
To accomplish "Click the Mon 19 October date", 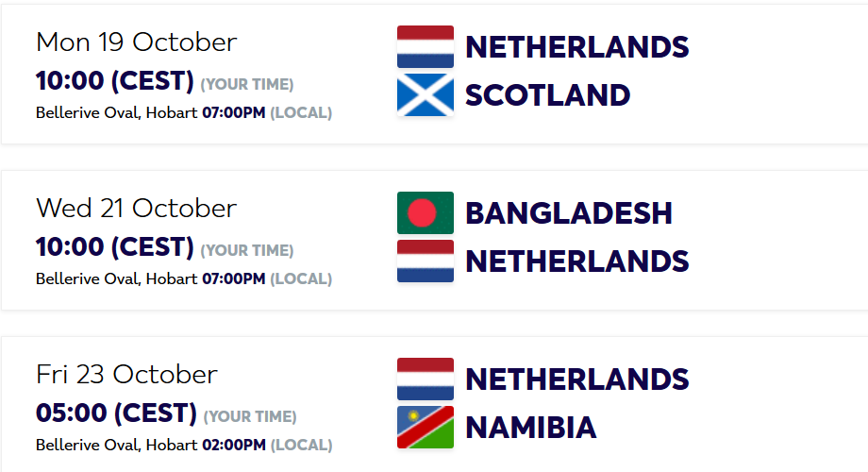I will (x=136, y=42).
